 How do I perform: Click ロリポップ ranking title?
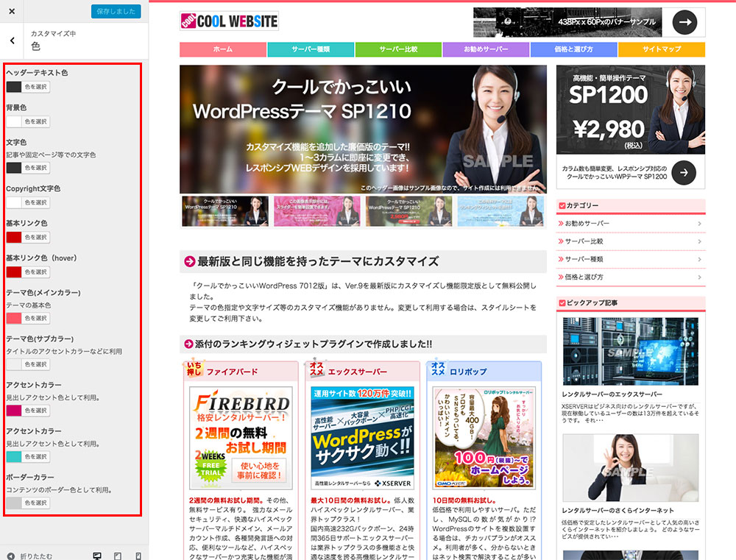coord(468,372)
